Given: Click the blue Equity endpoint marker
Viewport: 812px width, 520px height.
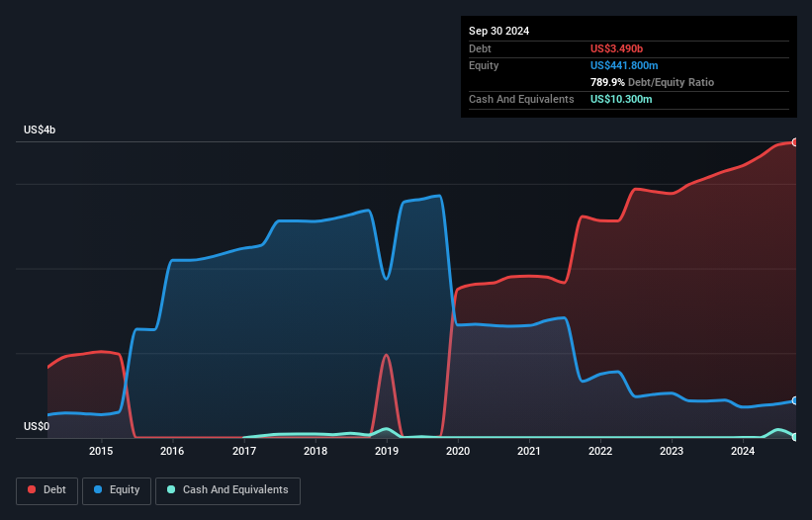Looking at the screenshot, I should point(795,400).
